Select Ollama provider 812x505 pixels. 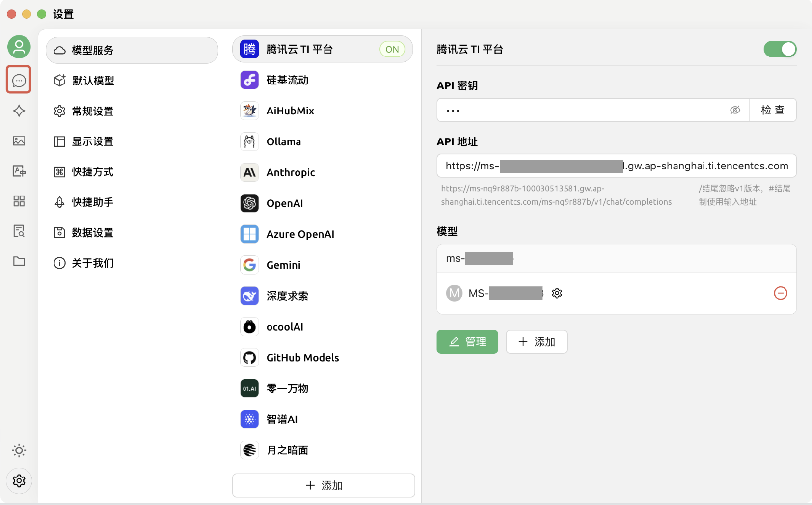[x=323, y=142]
